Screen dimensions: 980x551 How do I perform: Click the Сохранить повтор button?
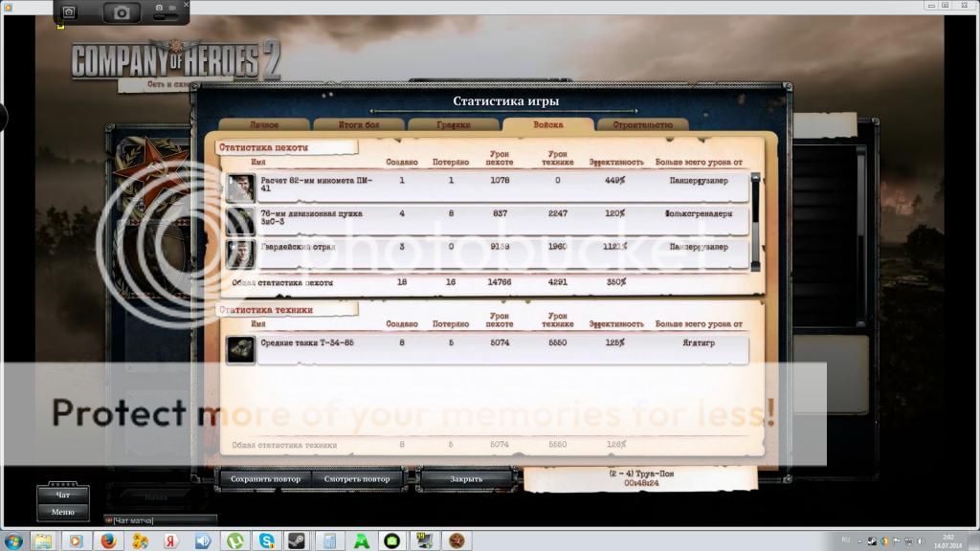pos(266,479)
